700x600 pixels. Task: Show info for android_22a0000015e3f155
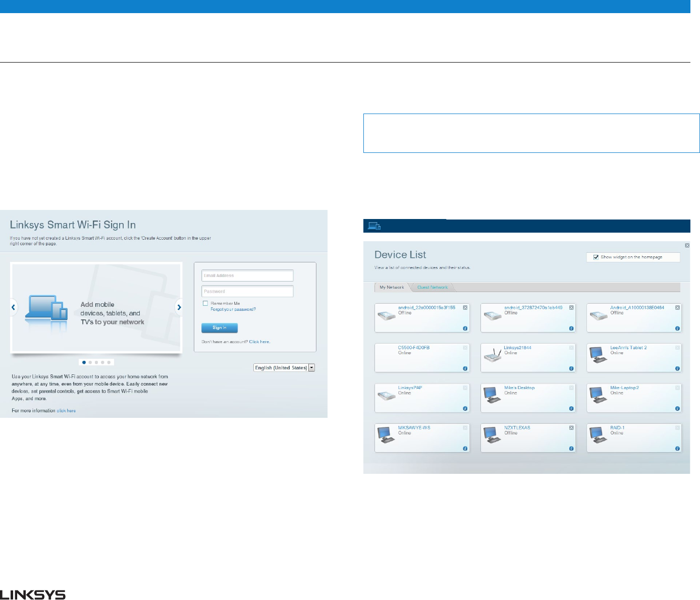pos(465,329)
